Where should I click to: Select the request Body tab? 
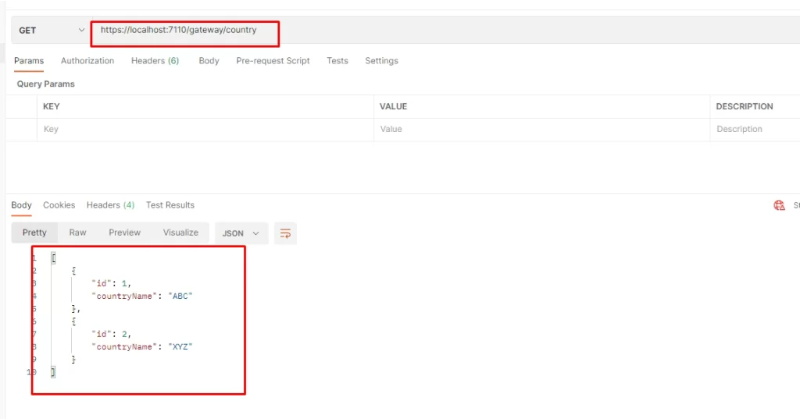tap(208, 61)
